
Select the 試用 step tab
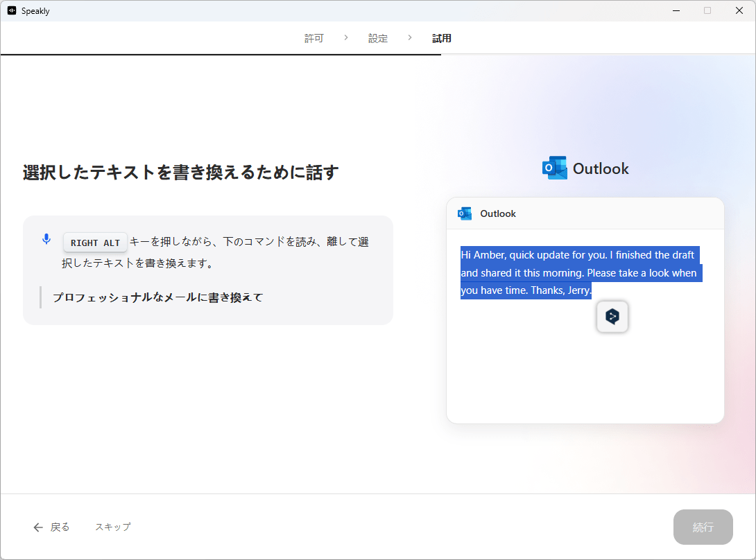pyautogui.click(x=442, y=38)
